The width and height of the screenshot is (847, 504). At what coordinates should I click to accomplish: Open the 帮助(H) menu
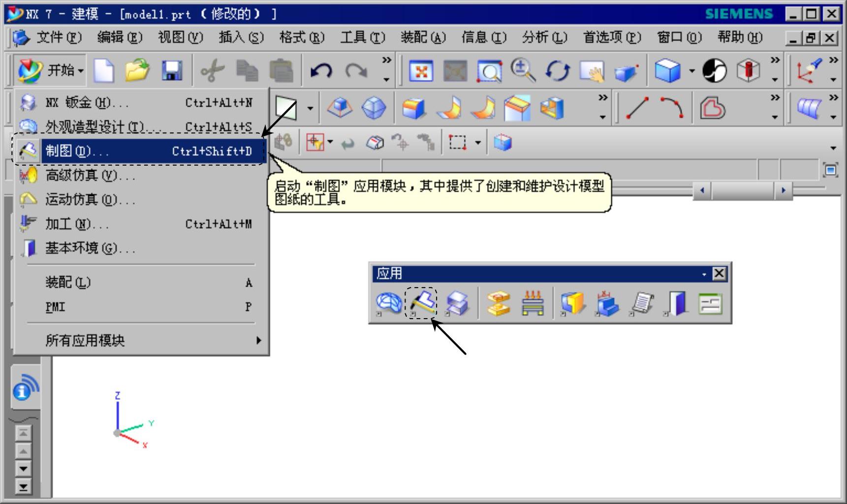pyautogui.click(x=740, y=37)
